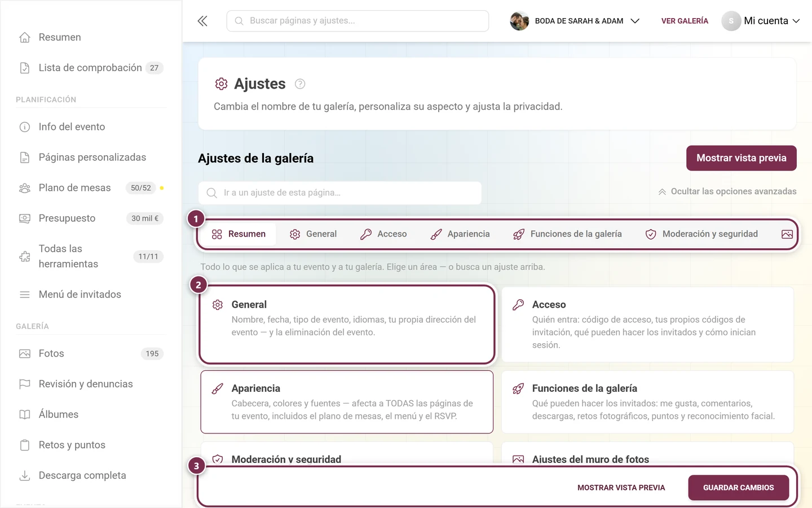
Task: Focus the Buscar páginas y ajustes search field
Action: coord(358,21)
